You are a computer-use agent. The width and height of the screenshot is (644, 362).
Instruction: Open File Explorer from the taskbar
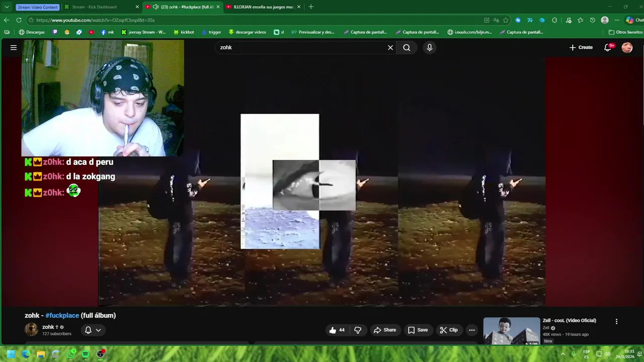[x=41, y=354]
